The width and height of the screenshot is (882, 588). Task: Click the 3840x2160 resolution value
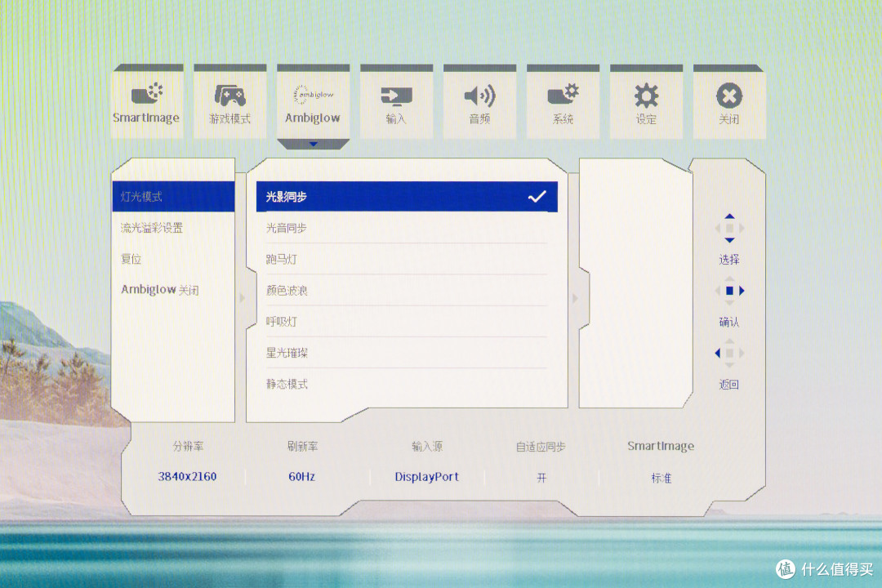coord(187,477)
